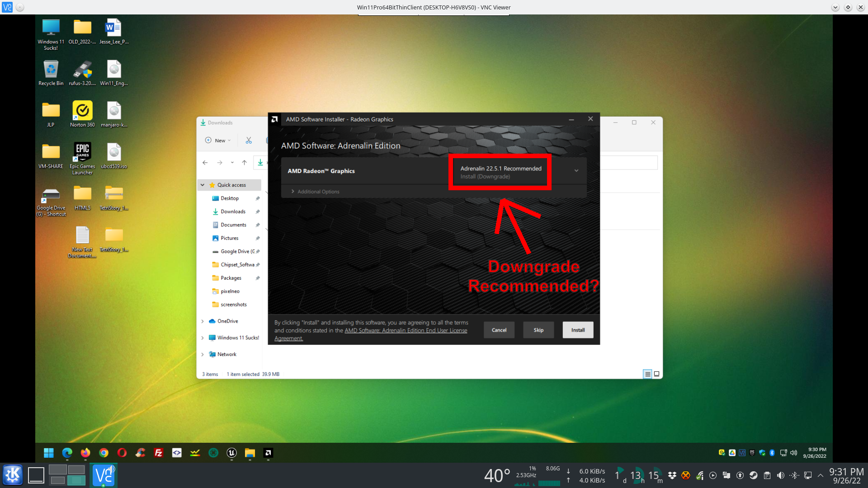868x488 pixels.
Task: Open the Adrenalin version dropdown arrow
Action: [x=576, y=171]
